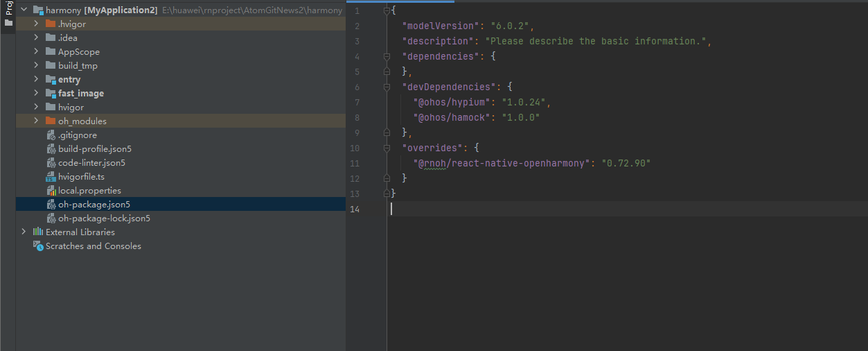Image resolution: width=868 pixels, height=351 pixels.
Task: Expand the .idea folder arrow
Action: coord(36,38)
